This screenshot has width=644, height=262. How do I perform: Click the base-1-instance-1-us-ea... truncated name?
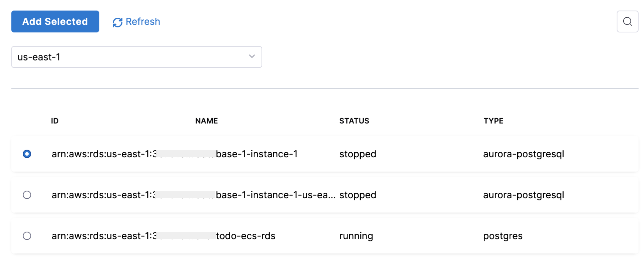(x=275, y=195)
